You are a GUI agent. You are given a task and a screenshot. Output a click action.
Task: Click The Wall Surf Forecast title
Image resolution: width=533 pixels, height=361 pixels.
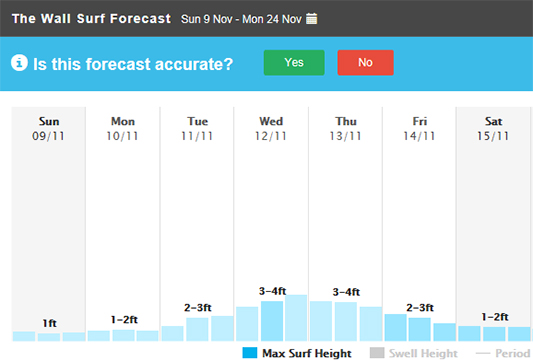91,19
